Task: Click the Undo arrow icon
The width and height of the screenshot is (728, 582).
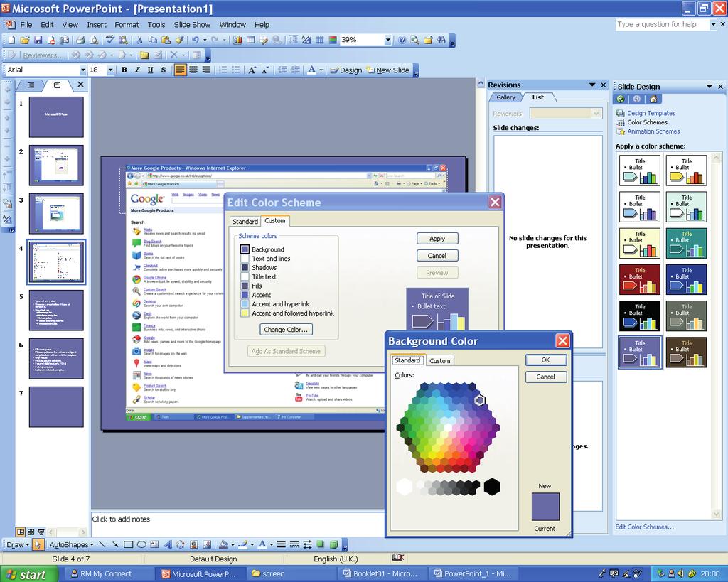Action: click(x=196, y=41)
